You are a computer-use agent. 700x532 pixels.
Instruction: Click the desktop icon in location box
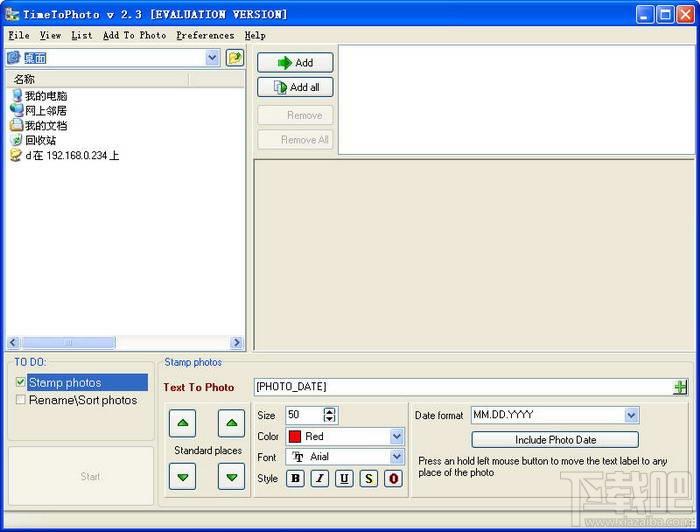[14, 58]
